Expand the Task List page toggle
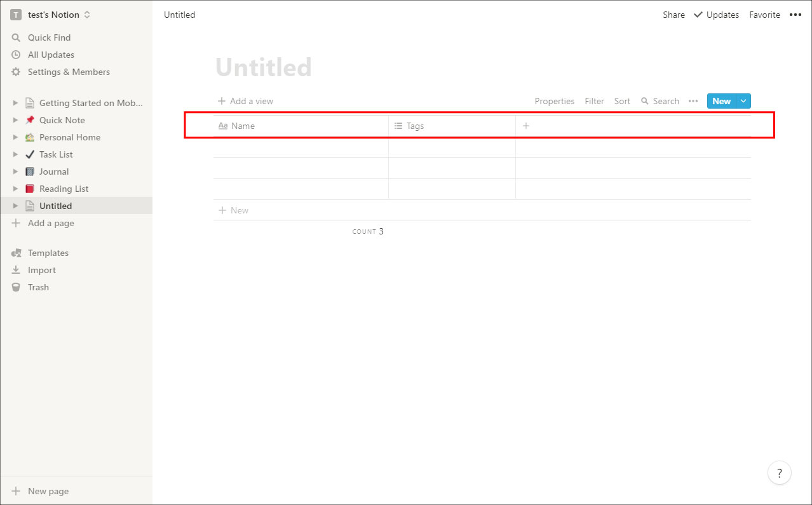 pyautogui.click(x=16, y=154)
